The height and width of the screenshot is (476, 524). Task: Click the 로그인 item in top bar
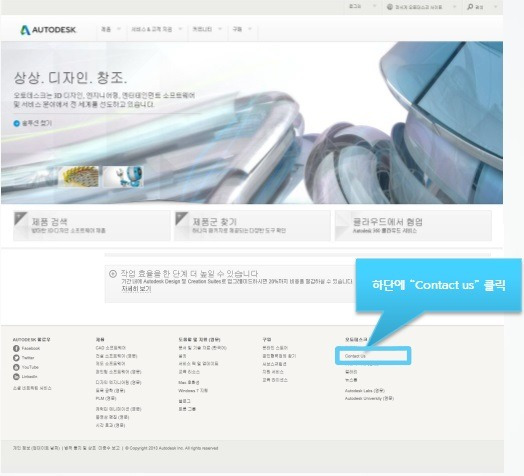(355, 6)
